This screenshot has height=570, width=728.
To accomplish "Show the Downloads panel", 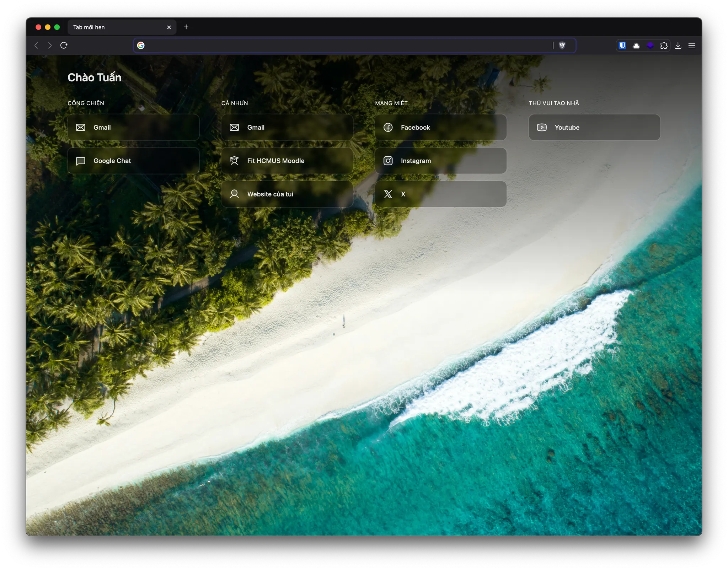I will coord(678,45).
